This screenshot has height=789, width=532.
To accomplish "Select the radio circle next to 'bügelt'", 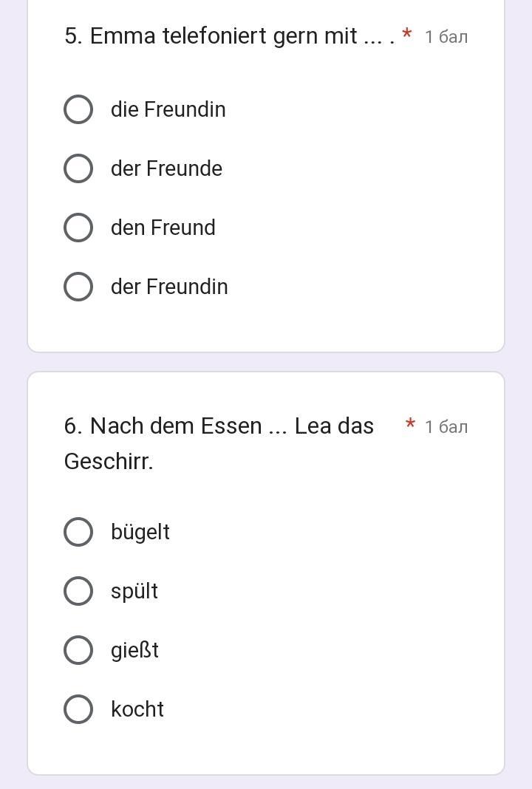I will (x=78, y=532).
